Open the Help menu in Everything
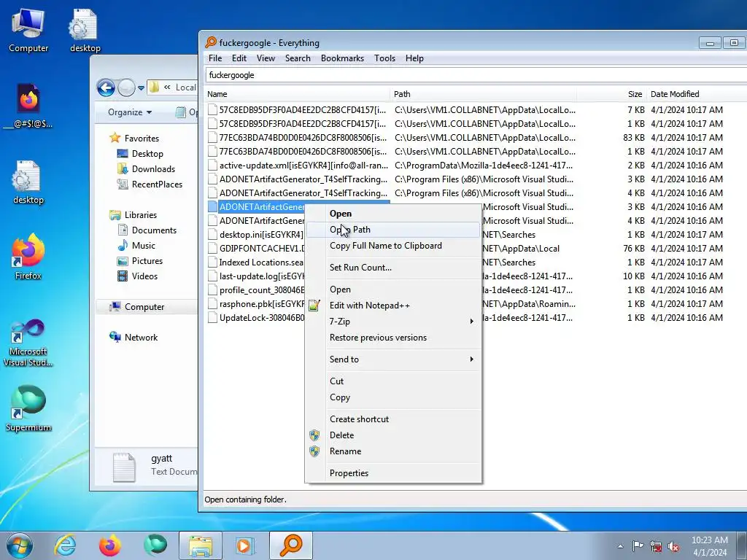747x560 pixels. 414,58
